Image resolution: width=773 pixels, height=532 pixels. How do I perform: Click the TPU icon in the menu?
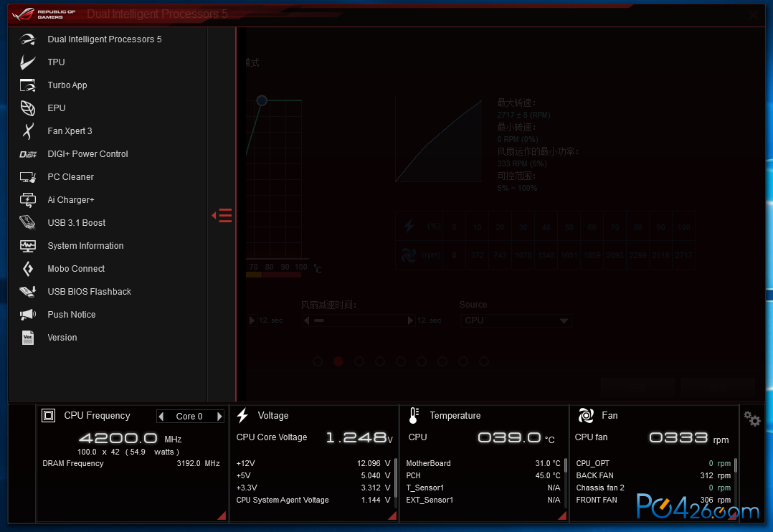[x=27, y=62]
